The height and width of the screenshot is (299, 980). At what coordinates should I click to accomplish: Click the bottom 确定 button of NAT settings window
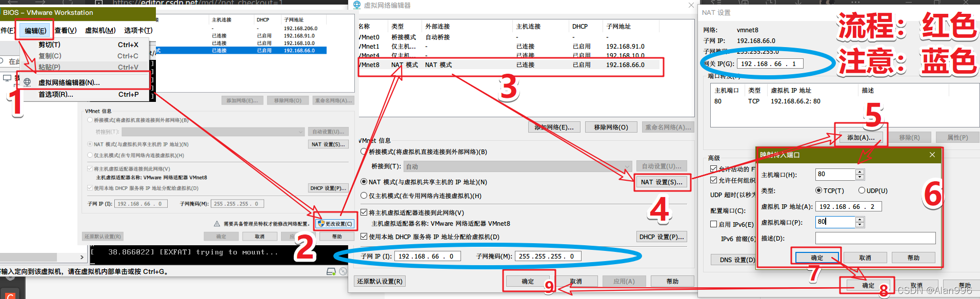tap(868, 285)
